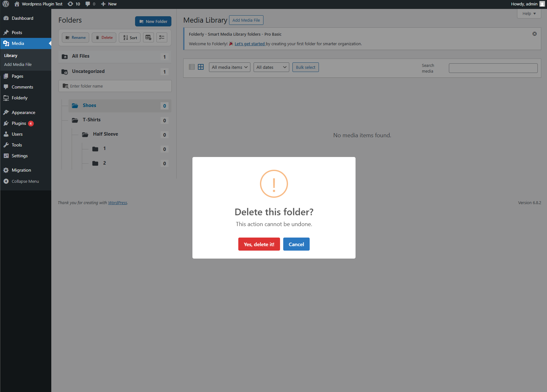The width and height of the screenshot is (547, 392).
Task: Open the All dates dropdown
Action: 271,67
